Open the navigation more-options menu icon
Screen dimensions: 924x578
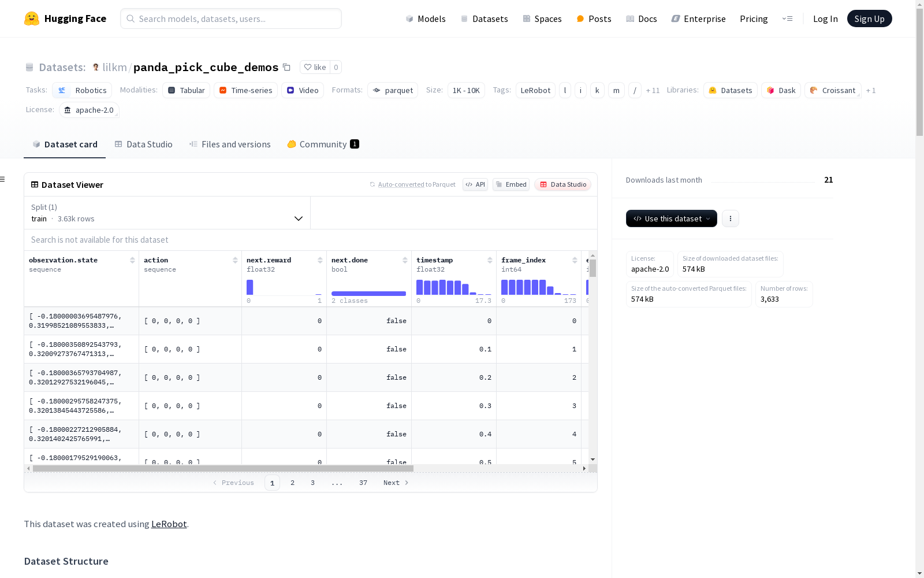coord(787,18)
